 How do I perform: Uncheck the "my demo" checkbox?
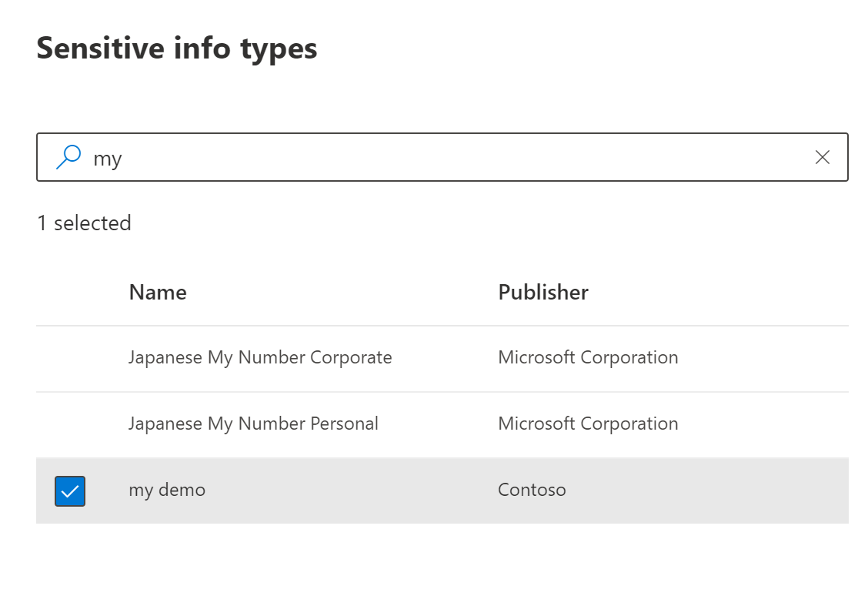point(70,491)
